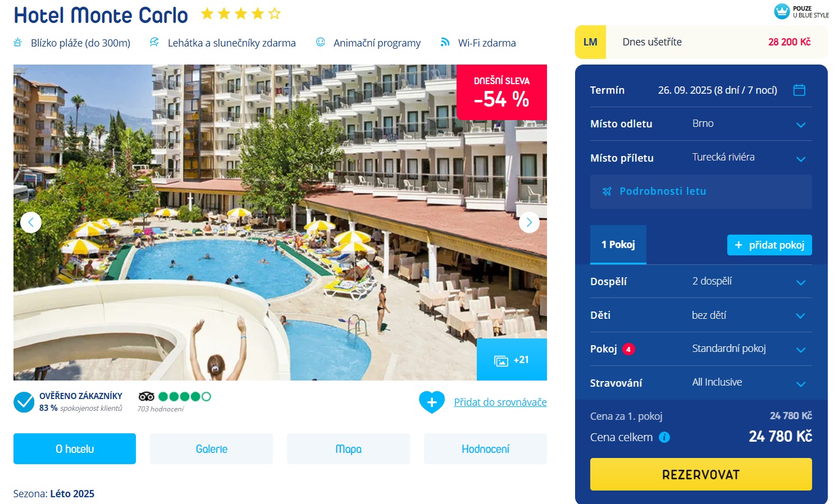
Task: Expand the Místo odletu Brno dropdown
Action: 701,123
